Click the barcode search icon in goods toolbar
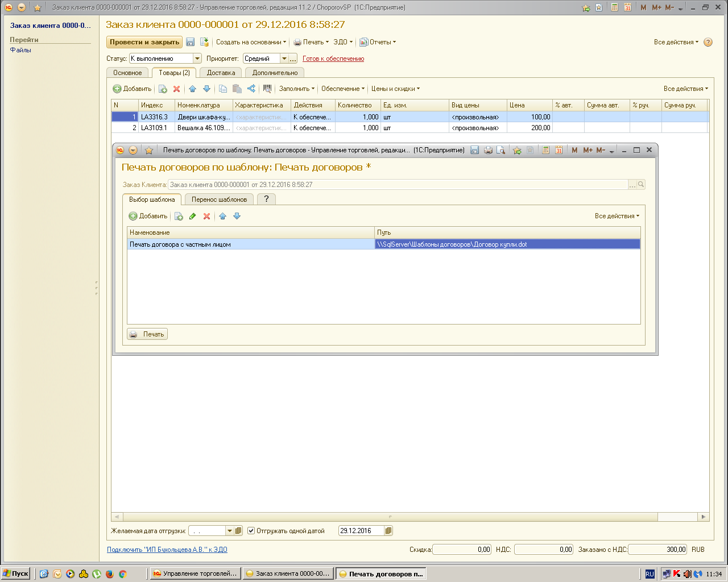 267,89
